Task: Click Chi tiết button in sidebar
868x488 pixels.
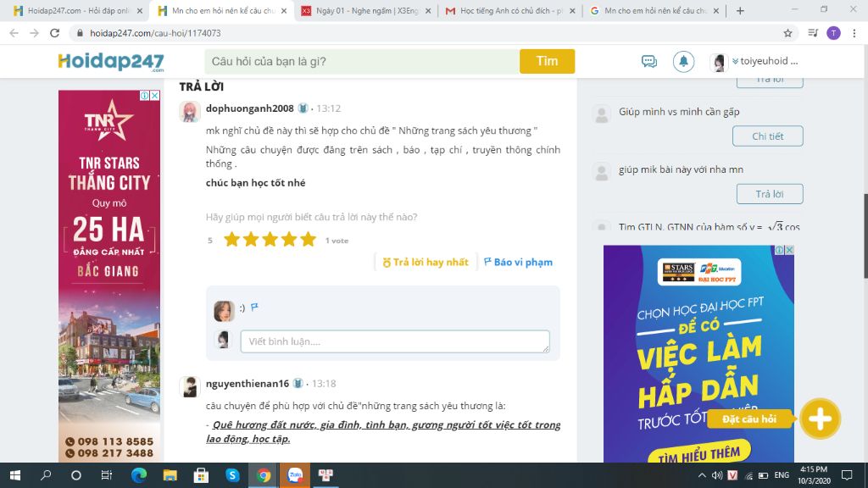Action: [x=768, y=136]
